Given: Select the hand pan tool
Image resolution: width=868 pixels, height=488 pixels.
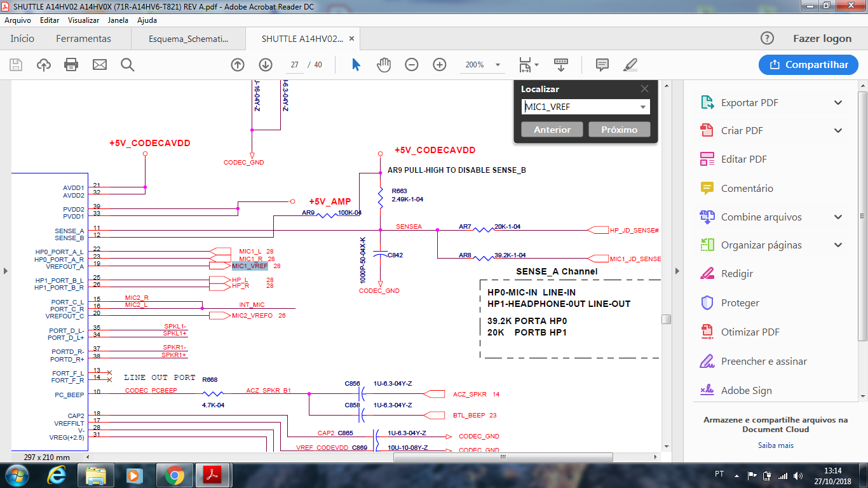Looking at the screenshot, I should [384, 65].
